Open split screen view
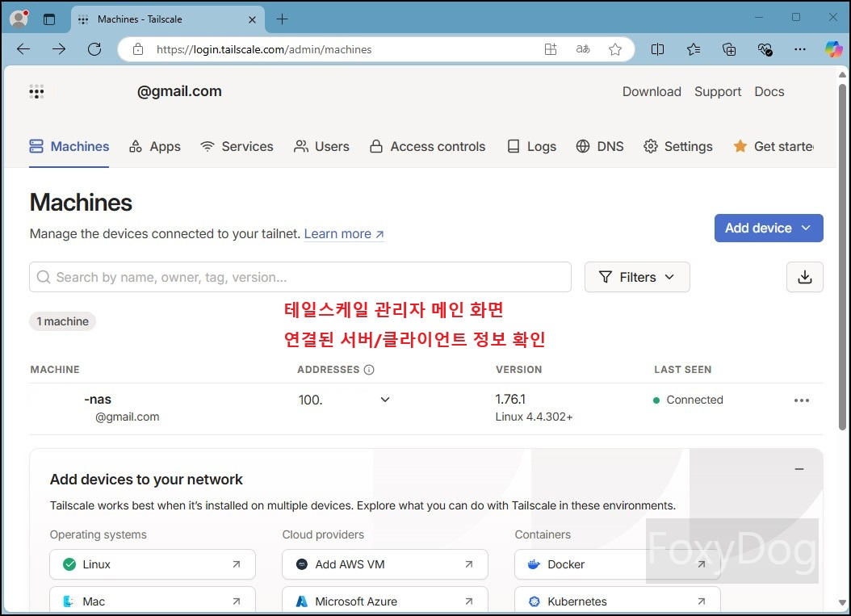This screenshot has width=851, height=616. (657, 49)
